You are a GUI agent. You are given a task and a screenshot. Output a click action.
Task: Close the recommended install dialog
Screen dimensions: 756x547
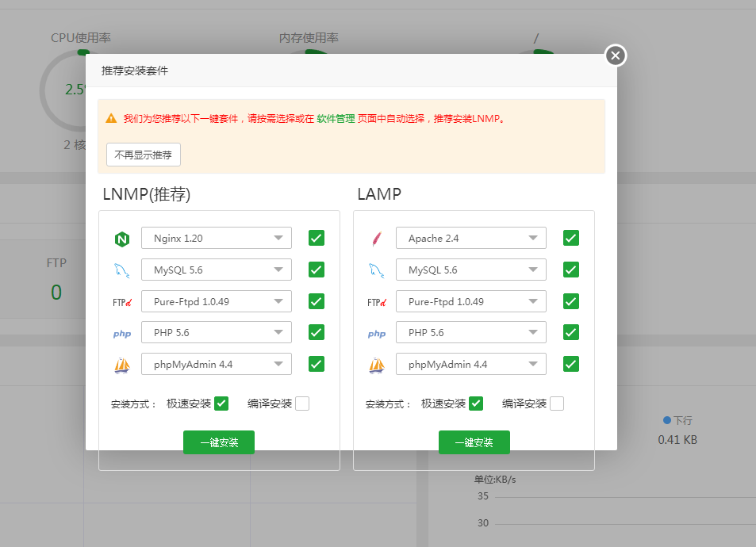(616, 55)
